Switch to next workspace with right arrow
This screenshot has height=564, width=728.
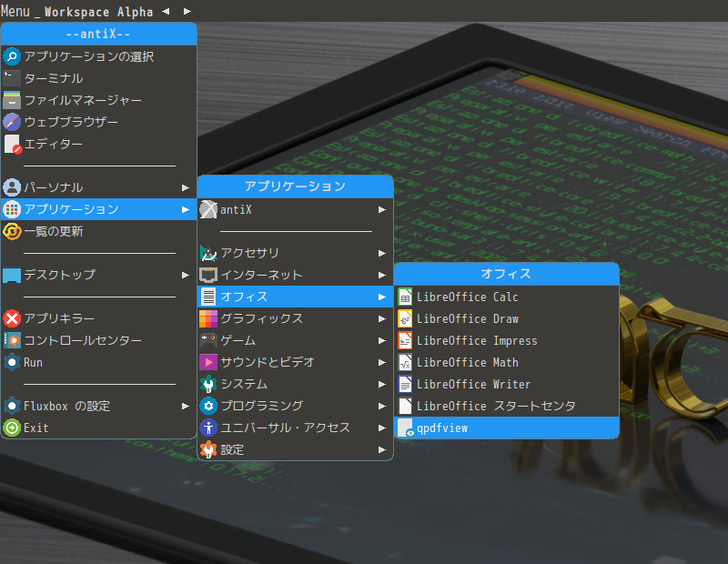click(x=187, y=11)
